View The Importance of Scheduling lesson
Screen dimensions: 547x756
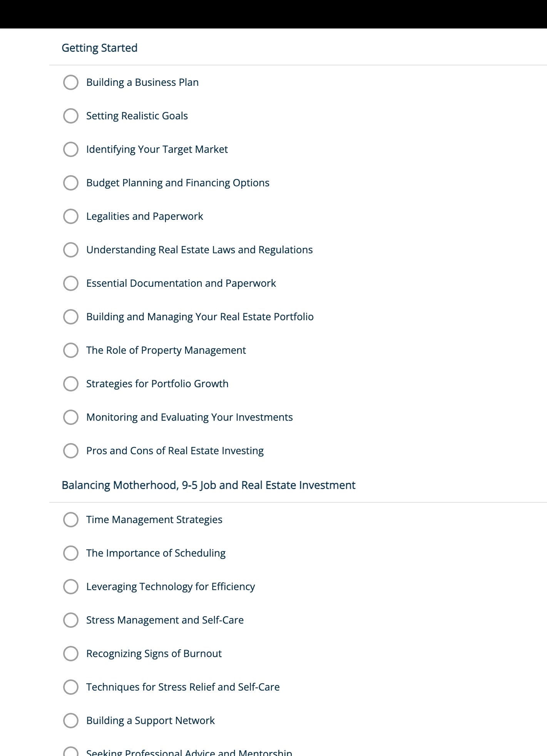(156, 553)
